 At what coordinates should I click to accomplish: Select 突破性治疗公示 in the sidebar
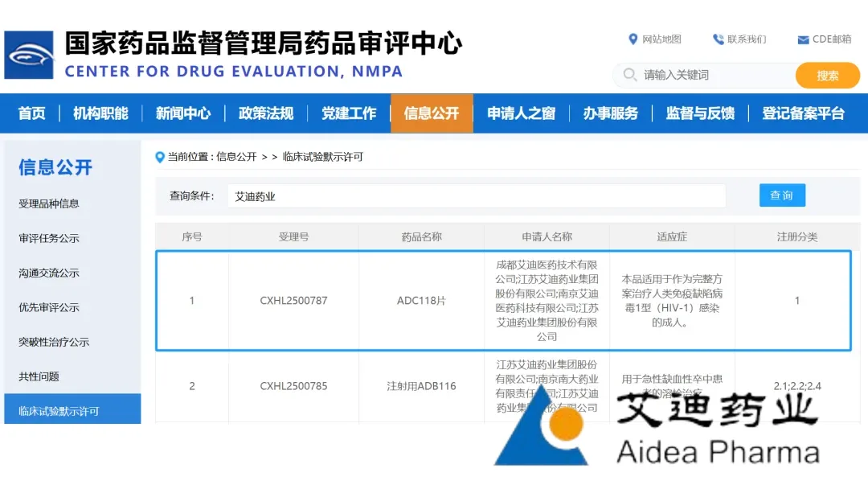point(54,342)
